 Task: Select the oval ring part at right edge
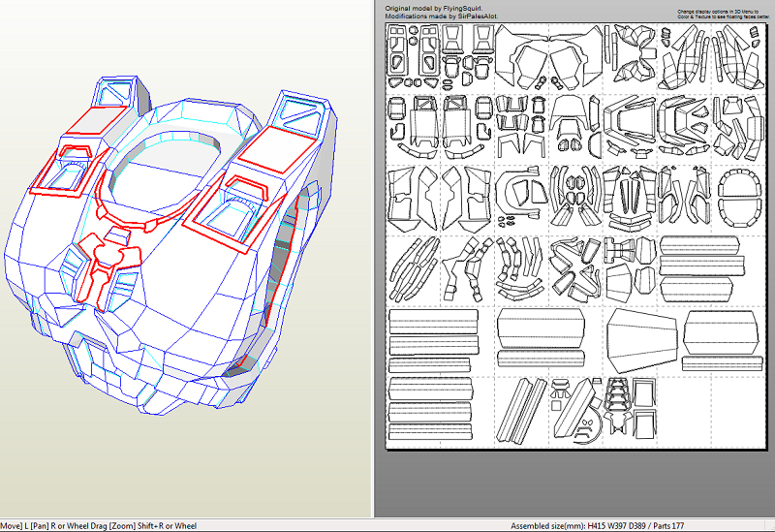point(742,199)
